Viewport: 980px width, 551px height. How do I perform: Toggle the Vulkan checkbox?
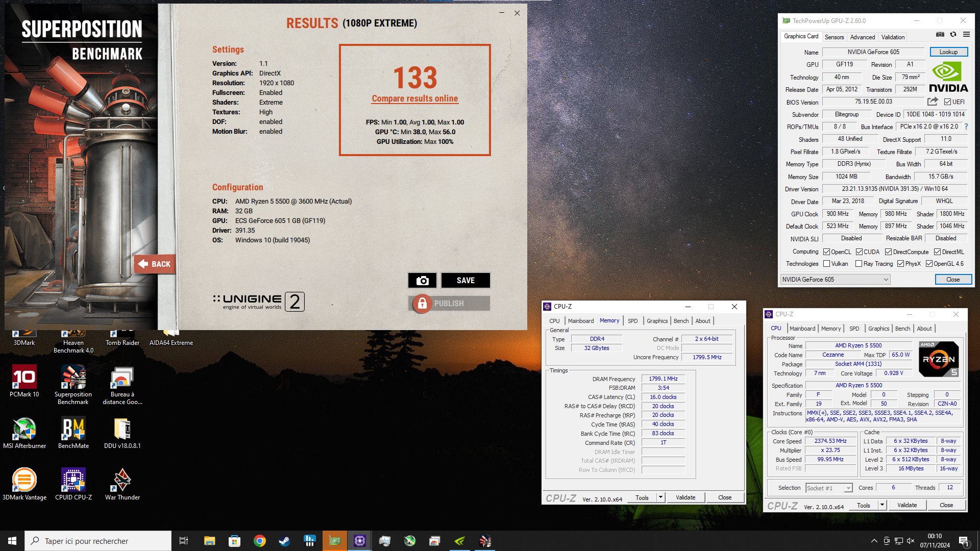(x=826, y=264)
